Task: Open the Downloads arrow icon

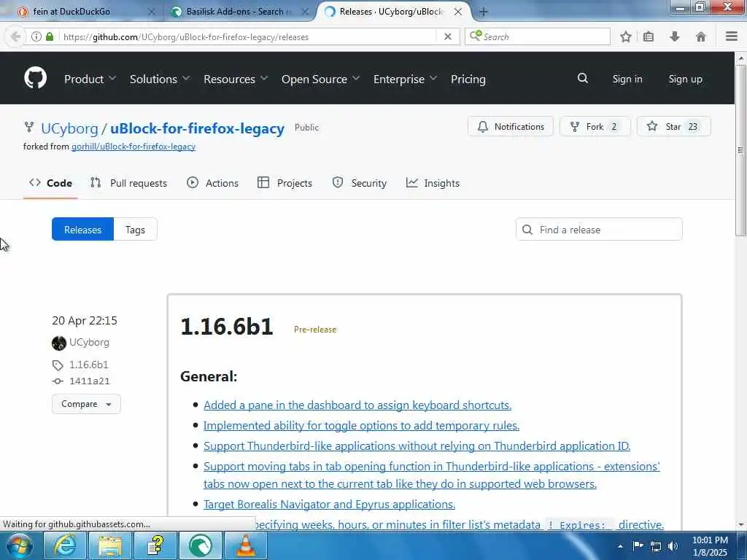Action: [x=675, y=36]
